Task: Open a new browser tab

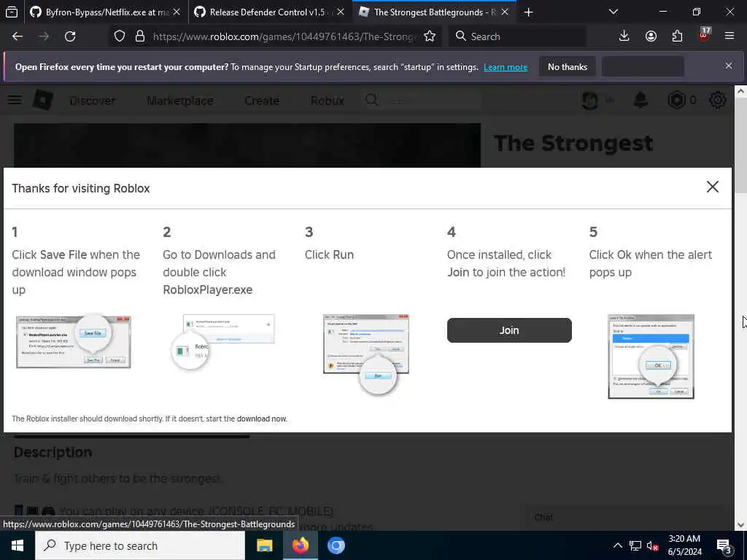Action: tap(528, 12)
